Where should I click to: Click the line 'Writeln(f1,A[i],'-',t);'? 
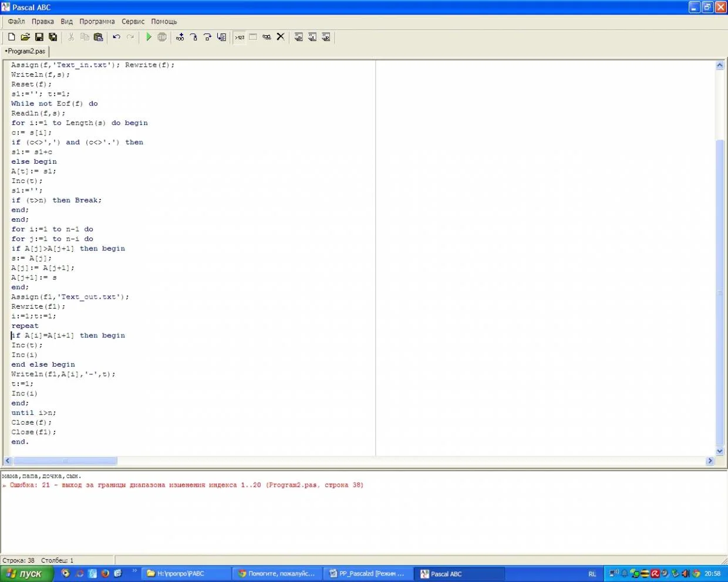63,374
